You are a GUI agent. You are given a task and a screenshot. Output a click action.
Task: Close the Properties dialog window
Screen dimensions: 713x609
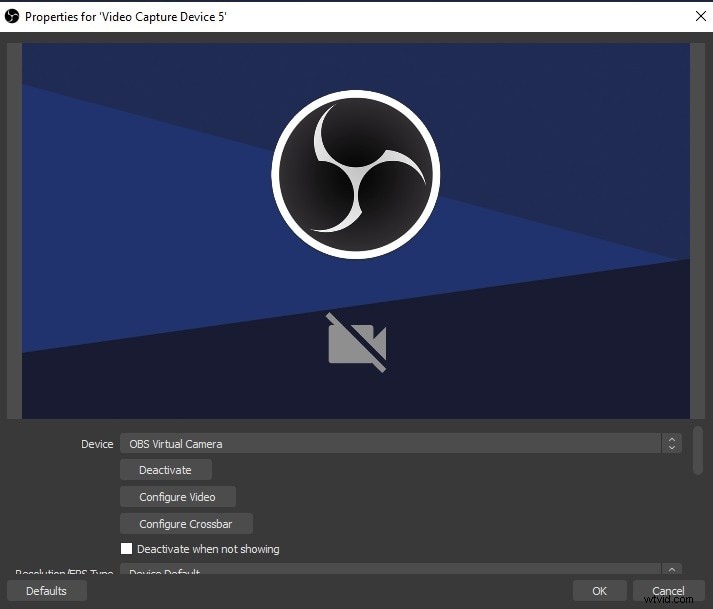(701, 16)
